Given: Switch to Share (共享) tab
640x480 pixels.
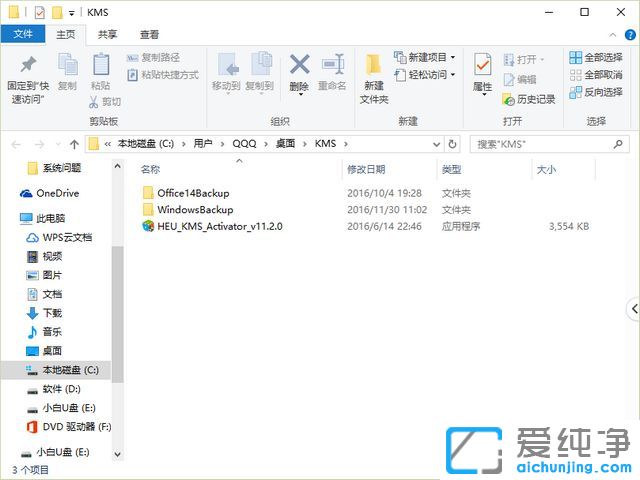Looking at the screenshot, I should [x=107, y=35].
